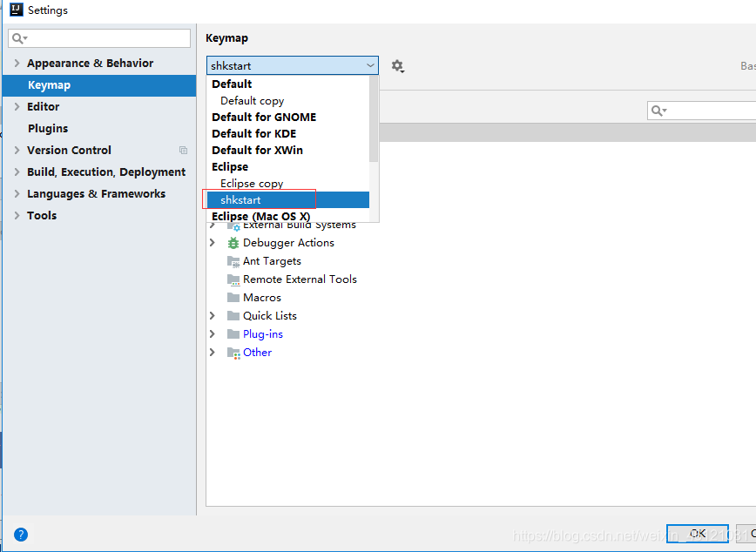756x552 pixels.
Task: Collapse the shkstart keymap dropdown
Action: point(370,65)
